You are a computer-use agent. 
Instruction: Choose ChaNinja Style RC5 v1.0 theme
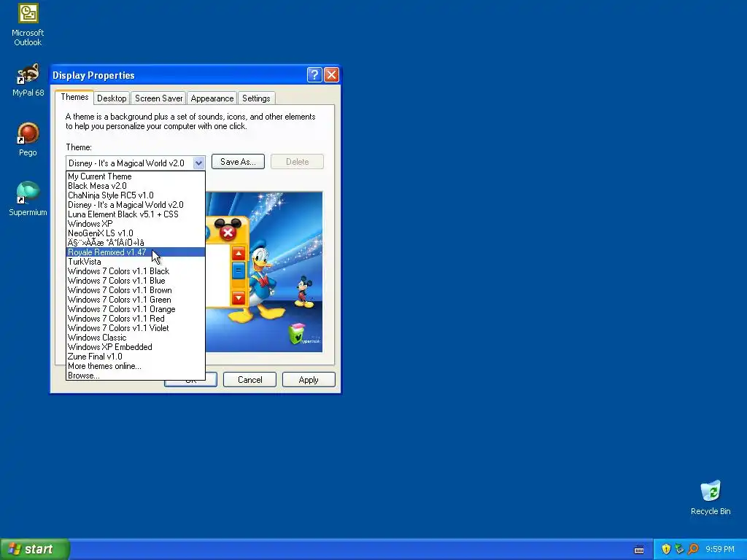click(135, 195)
